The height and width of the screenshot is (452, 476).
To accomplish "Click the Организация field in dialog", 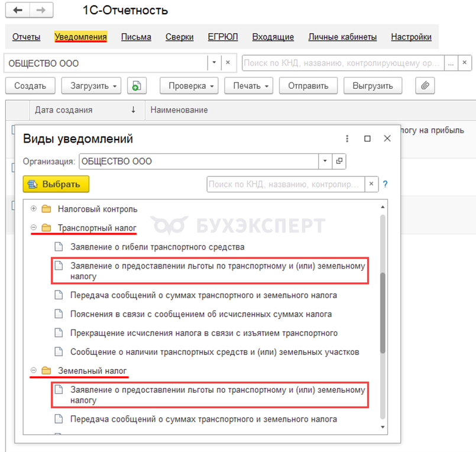I will tap(199, 161).
